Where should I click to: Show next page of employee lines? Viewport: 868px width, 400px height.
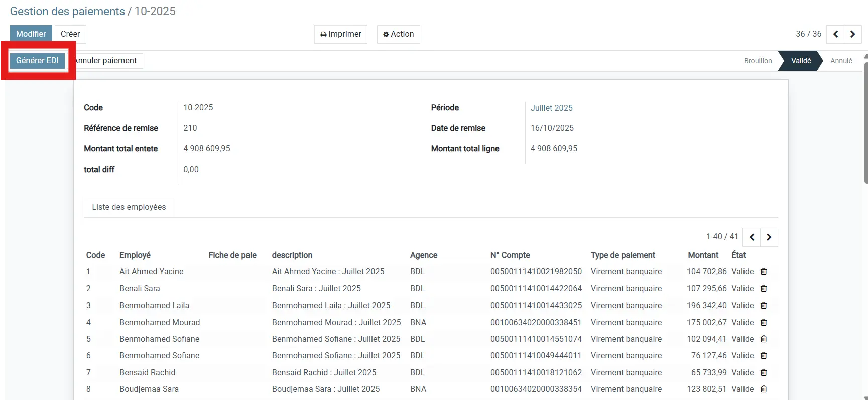coord(769,237)
